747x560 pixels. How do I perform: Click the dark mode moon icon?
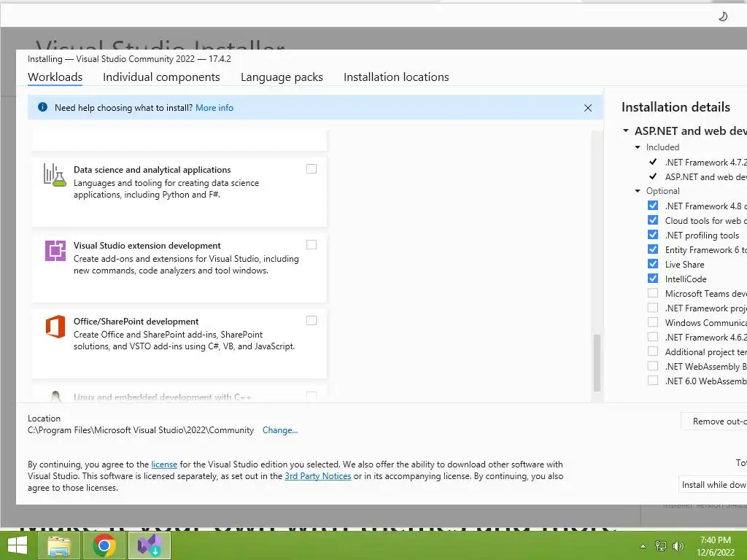click(723, 17)
